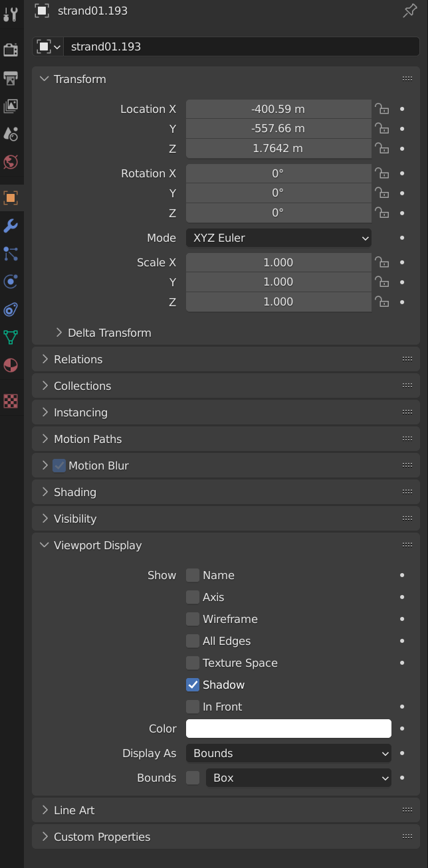Lock Rotation Y

coord(381,193)
